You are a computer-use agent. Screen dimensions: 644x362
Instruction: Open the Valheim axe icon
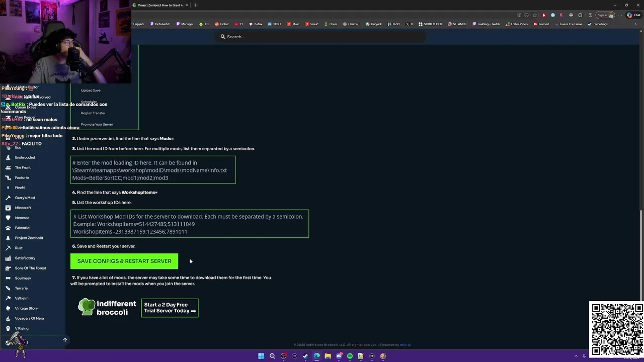tap(8, 298)
